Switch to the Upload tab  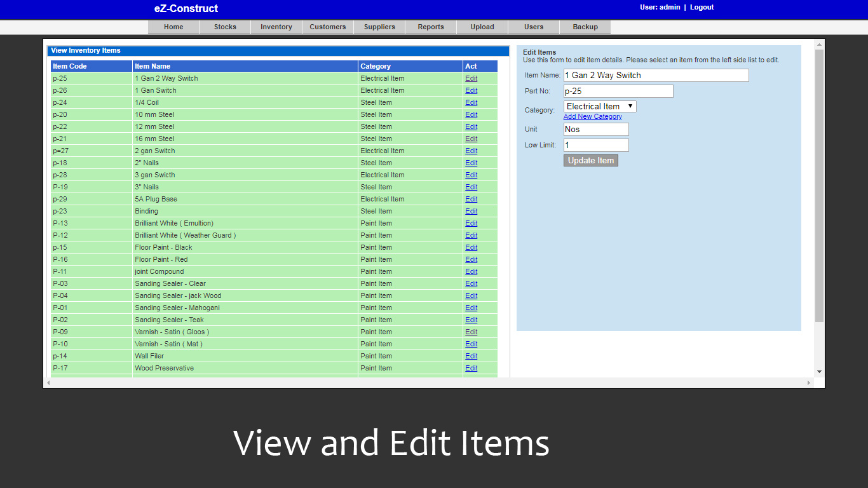point(482,27)
